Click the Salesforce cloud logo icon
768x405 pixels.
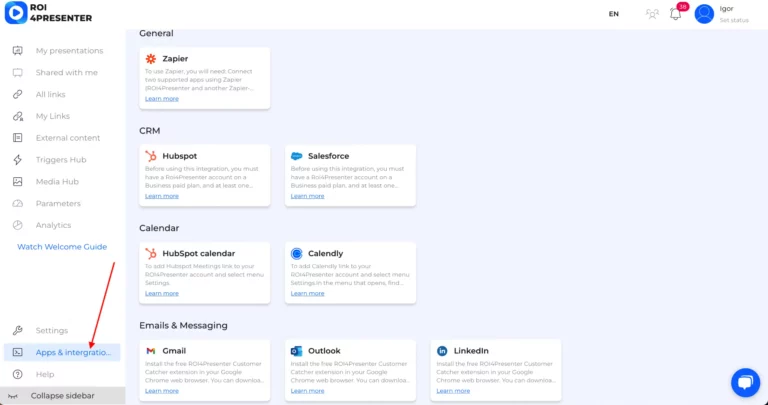296,156
